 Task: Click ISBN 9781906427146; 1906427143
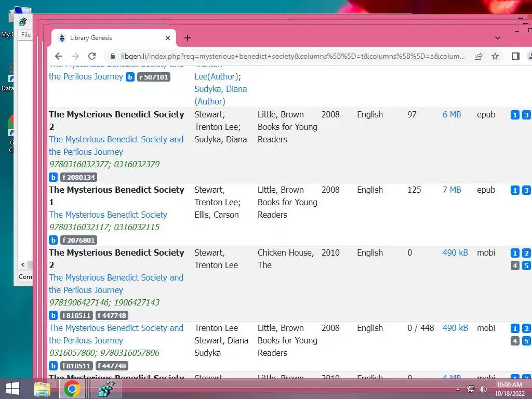point(104,302)
